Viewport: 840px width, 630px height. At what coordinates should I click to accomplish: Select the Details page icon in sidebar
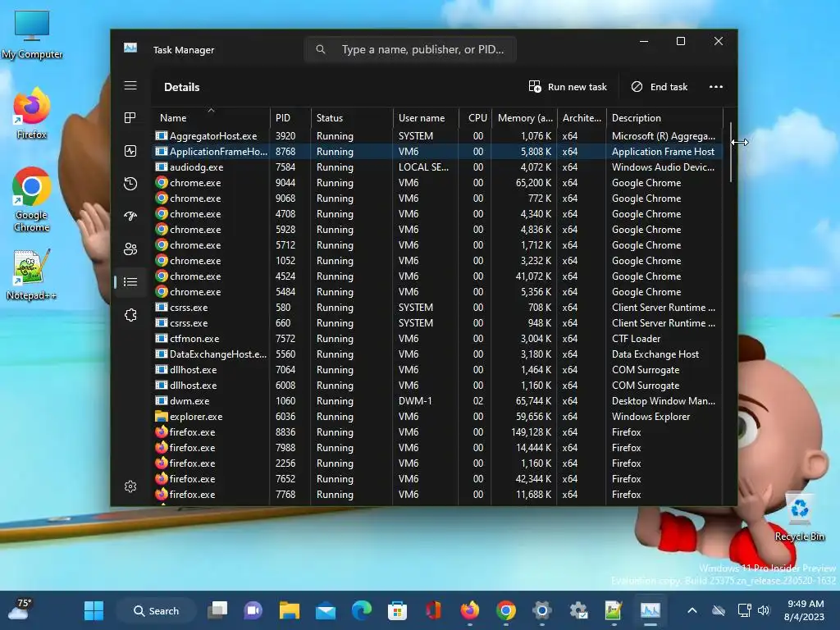[x=130, y=282]
